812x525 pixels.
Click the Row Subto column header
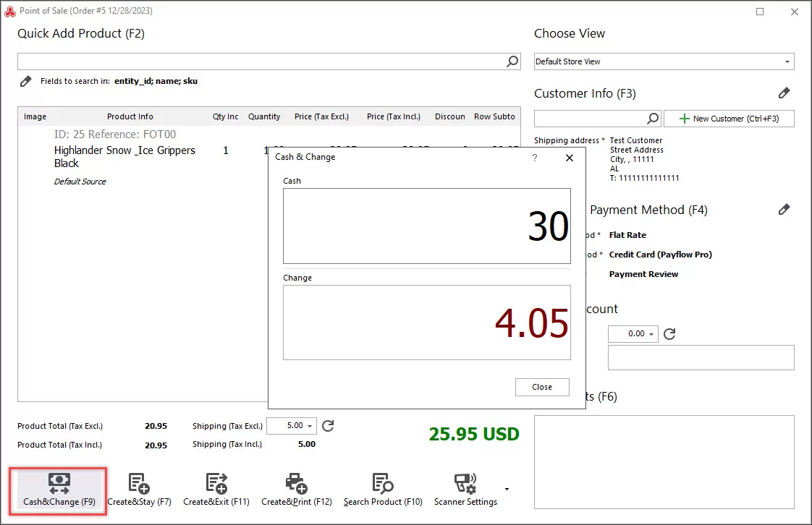tap(494, 117)
